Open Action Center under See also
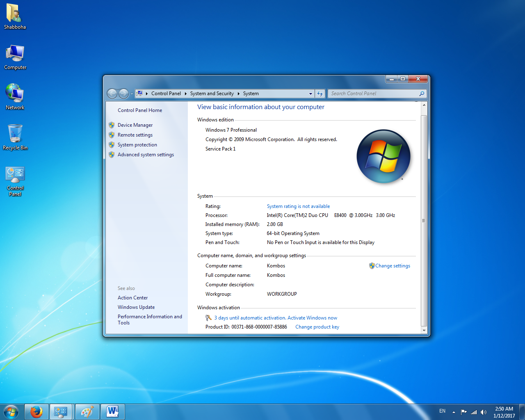The height and width of the screenshot is (420, 525). pos(132,298)
